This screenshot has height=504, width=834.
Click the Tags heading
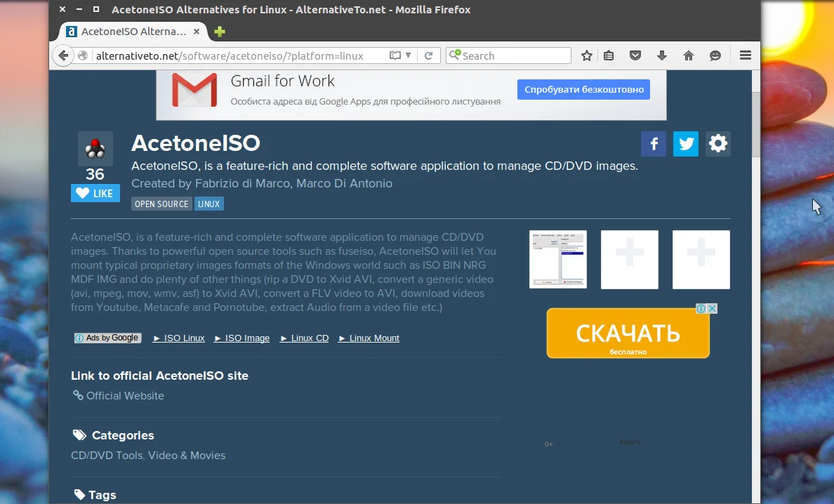[x=102, y=495]
